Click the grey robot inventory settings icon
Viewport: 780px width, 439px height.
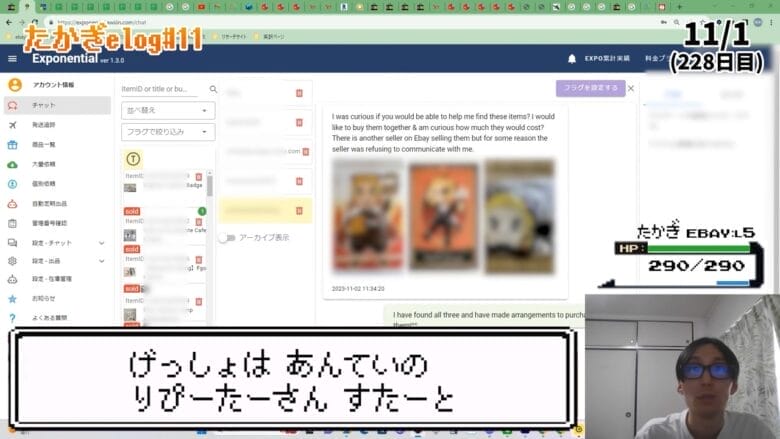tap(13, 279)
